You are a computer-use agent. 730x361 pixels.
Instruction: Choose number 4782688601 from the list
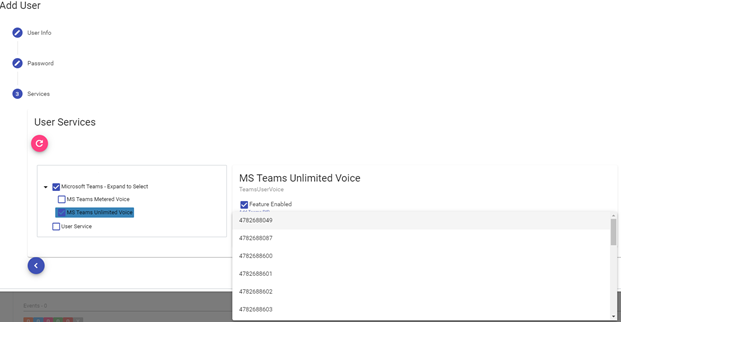tap(421, 273)
